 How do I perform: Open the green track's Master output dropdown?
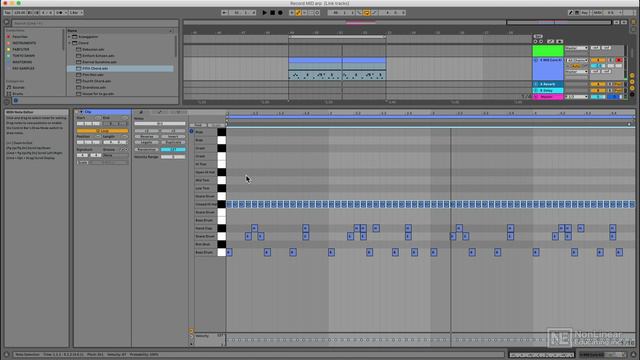pyautogui.click(x=576, y=48)
